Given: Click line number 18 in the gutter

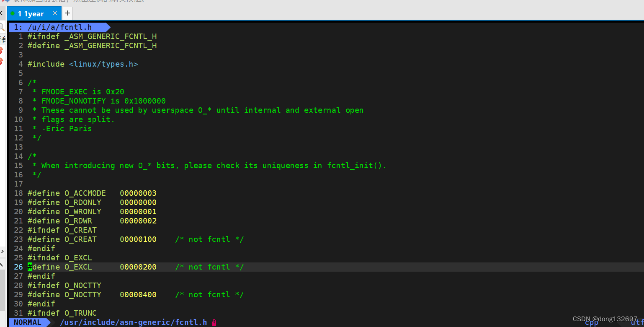Looking at the screenshot, I should click(18, 193).
